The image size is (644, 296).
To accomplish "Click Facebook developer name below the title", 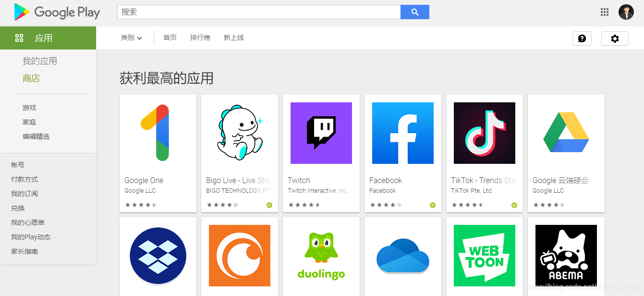I will (x=383, y=191).
